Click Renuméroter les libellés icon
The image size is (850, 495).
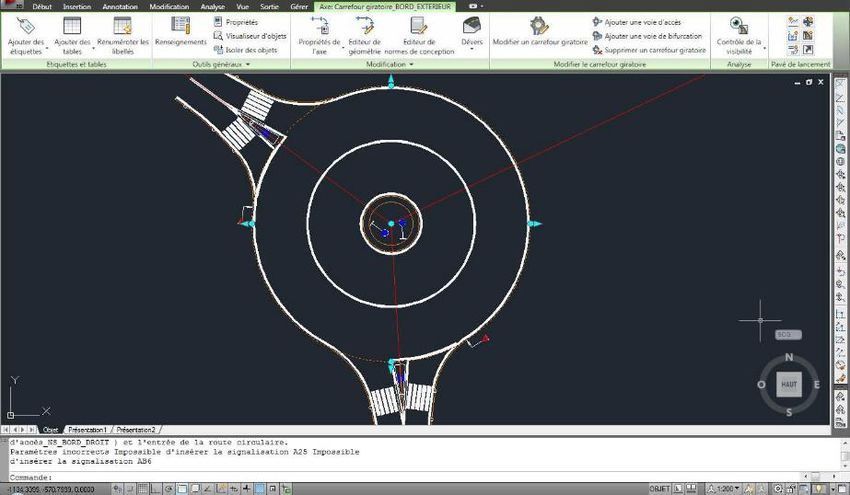[x=122, y=30]
